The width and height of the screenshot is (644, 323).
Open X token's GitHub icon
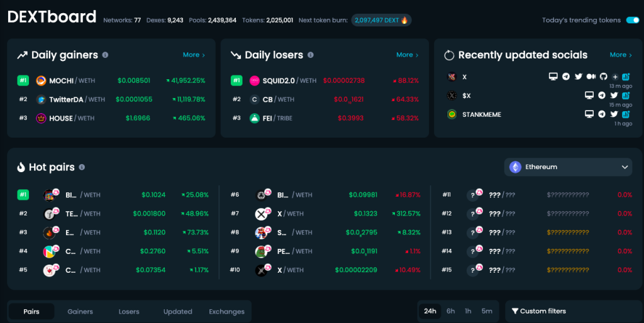tap(603, 76)
